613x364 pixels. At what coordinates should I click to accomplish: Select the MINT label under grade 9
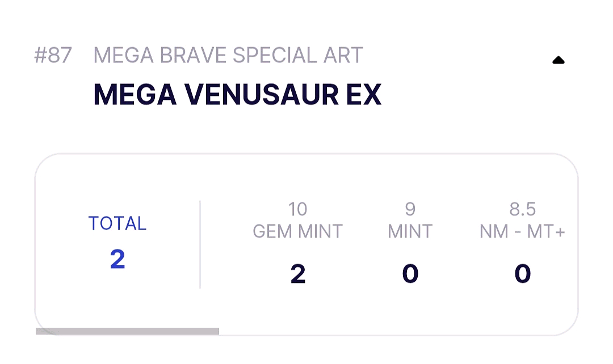410,231
